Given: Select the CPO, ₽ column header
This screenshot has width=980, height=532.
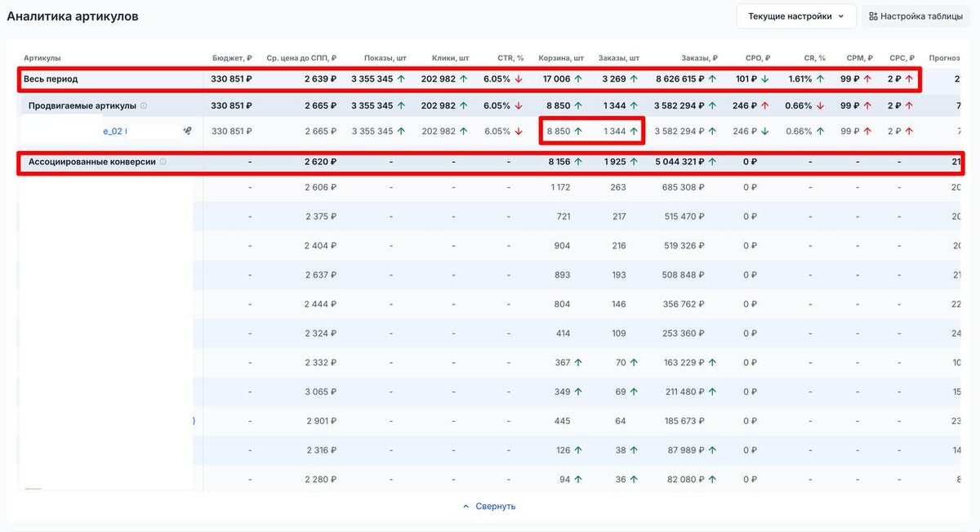Looking at the screenshot, I should click(x=758, y=58).
